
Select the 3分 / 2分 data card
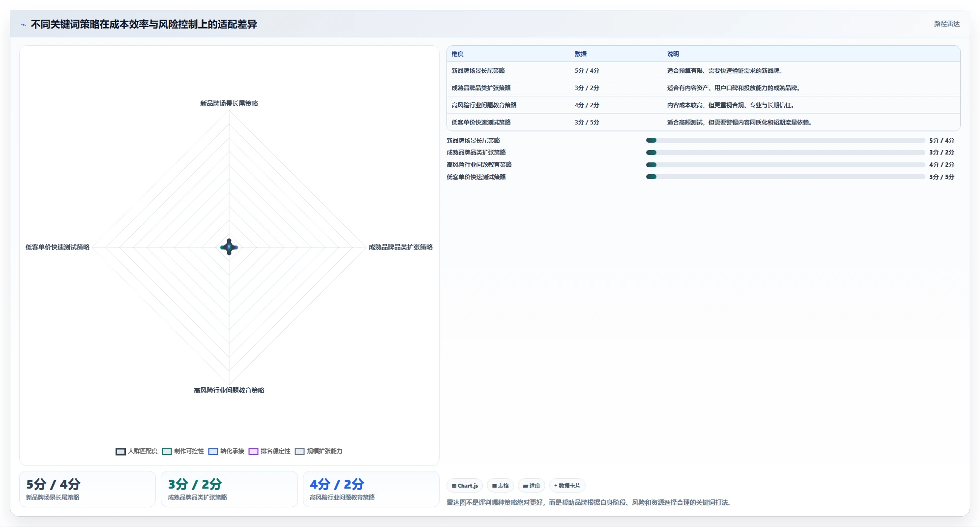click(229, 489)
